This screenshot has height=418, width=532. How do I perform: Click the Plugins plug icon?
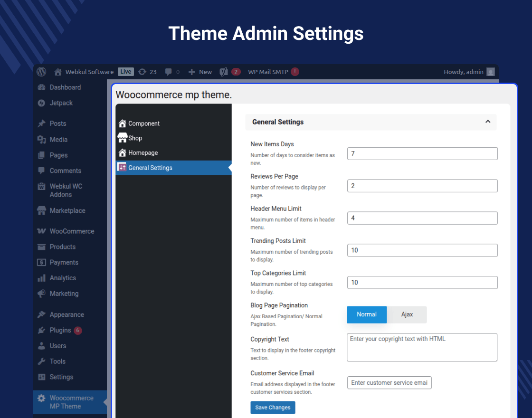(x=41, y=330)
